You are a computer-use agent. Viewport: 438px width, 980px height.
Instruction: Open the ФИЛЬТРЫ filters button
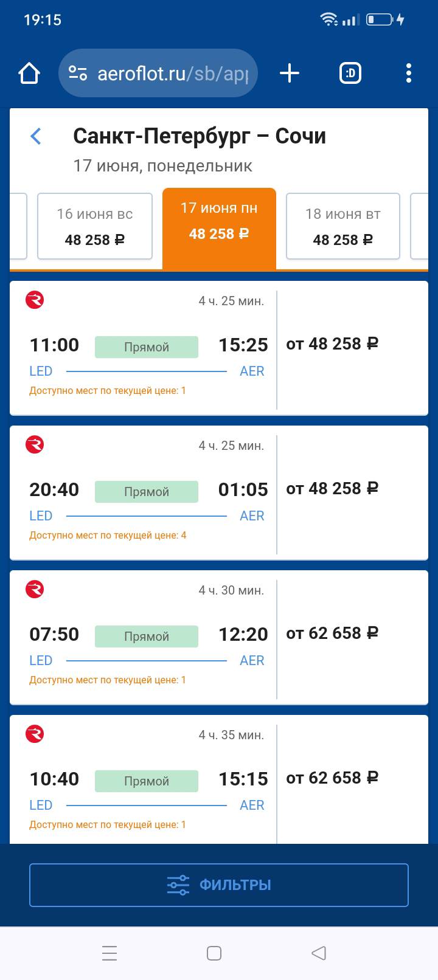219,885
